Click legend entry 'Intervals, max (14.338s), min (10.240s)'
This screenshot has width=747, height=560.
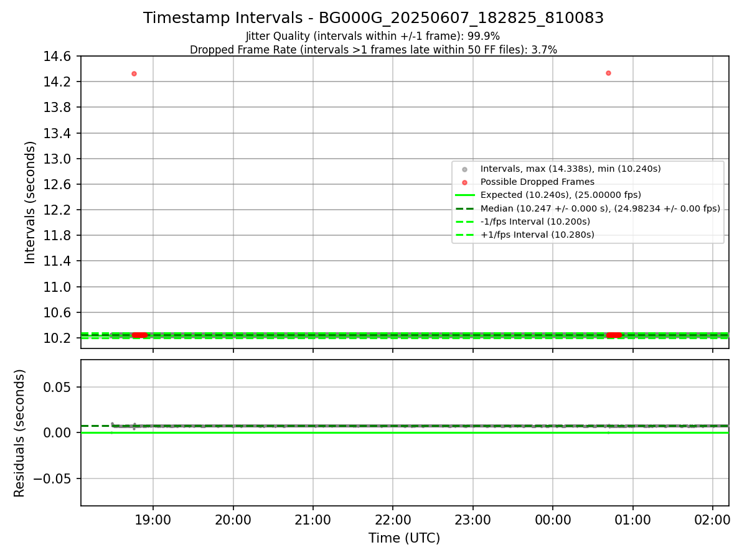[x=570, y=169]
